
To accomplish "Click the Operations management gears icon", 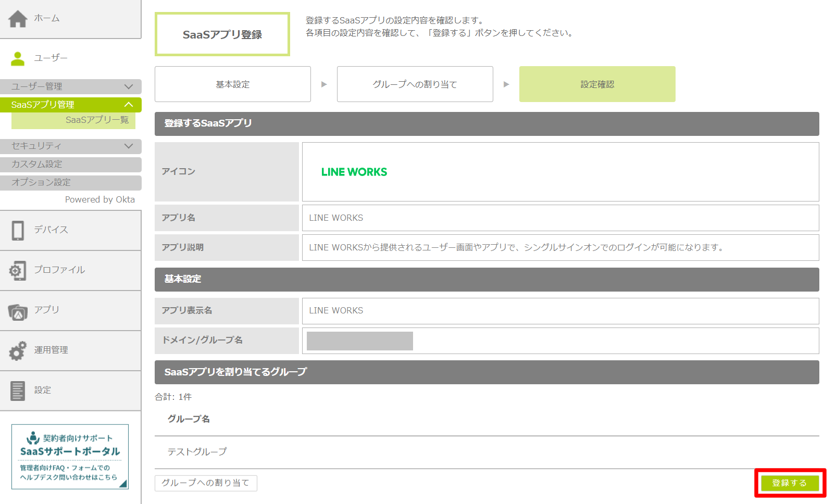I will pos(18,351).
